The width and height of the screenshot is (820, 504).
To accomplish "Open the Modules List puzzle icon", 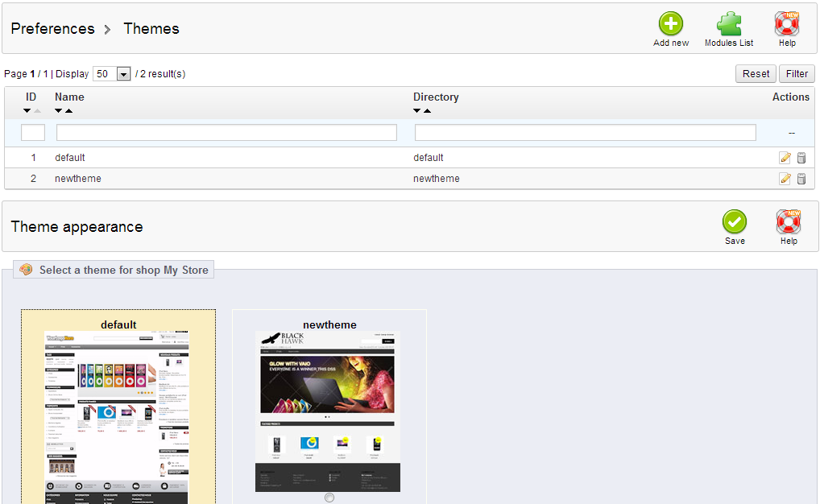I will pyautogui.click(x=728, y=24).
